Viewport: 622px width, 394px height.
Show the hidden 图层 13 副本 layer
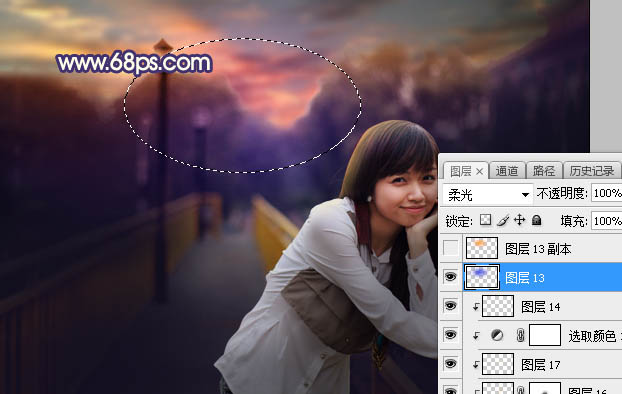tap(450, 248)
